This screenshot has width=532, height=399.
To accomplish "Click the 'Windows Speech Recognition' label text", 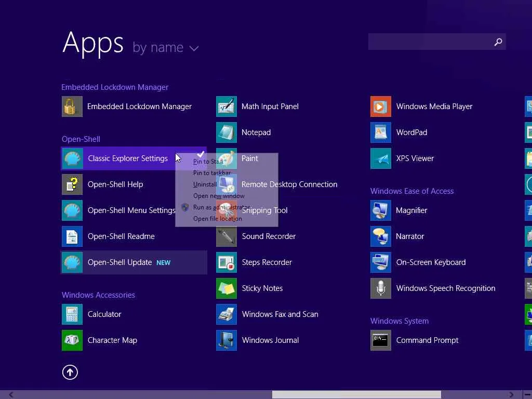I will coord(446,288).
